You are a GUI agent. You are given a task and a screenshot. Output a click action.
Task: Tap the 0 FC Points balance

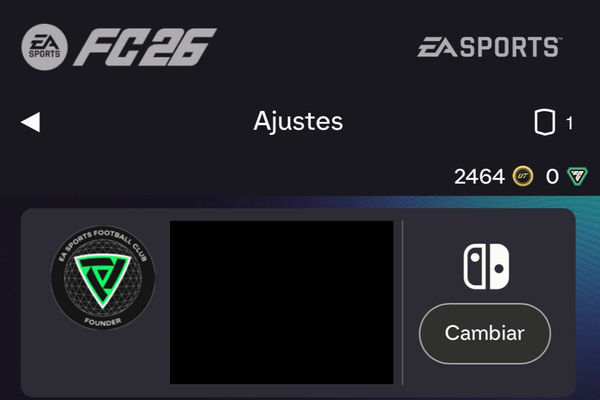pos(552,177)
